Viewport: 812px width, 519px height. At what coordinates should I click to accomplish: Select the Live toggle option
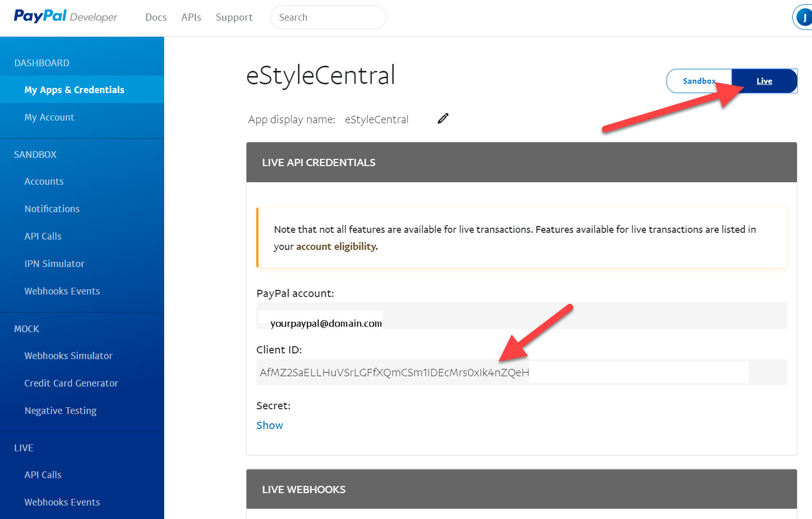click(x=764, y=81)
